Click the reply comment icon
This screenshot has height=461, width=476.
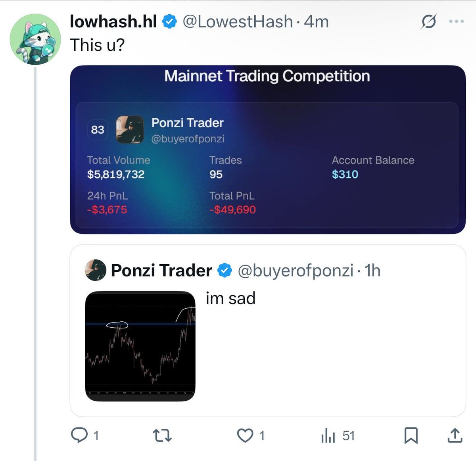click(79, 436)
